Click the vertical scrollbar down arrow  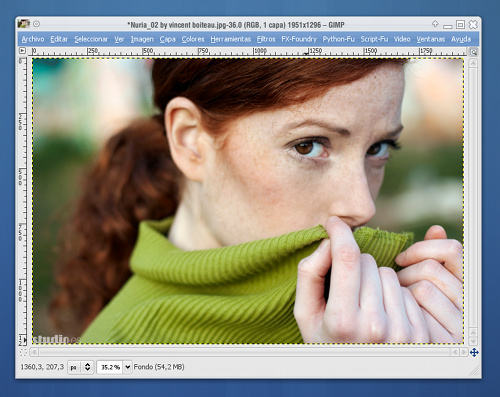(x=473, y=341)
